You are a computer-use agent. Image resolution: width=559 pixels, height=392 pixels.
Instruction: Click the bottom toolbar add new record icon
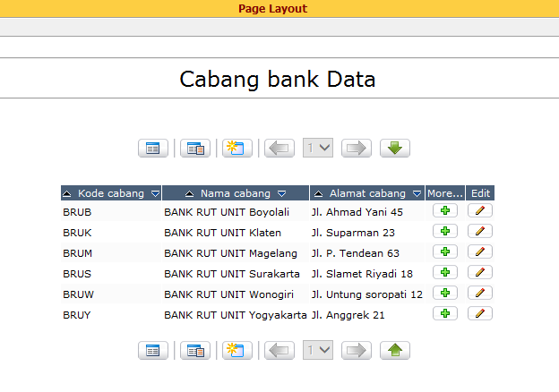tap(237, 351)
